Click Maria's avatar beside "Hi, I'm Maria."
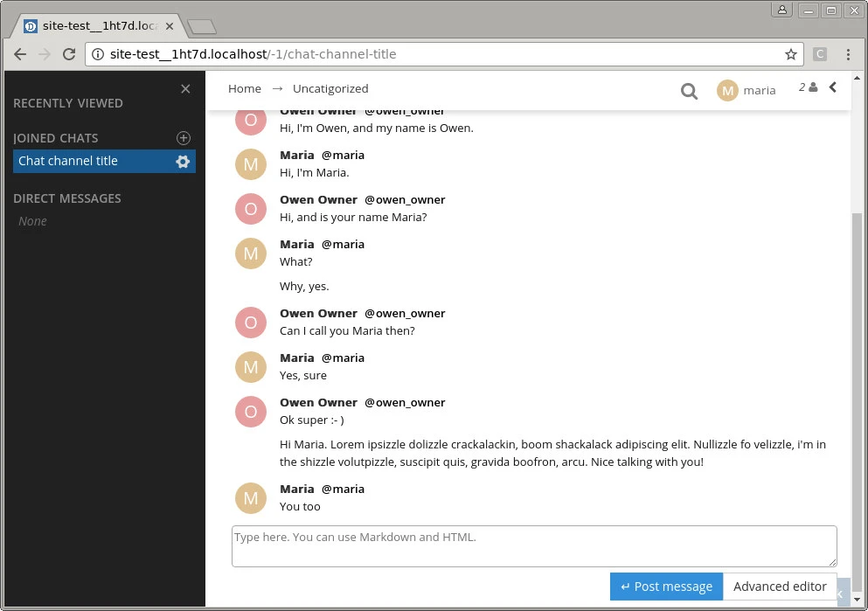868x611 pixels. pyautogui.click(x=251, y=164)
